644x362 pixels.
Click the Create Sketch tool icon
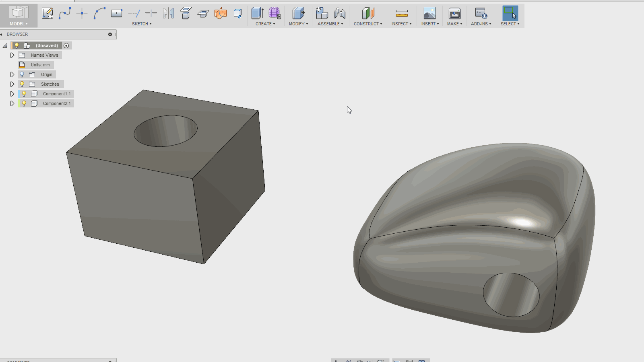[47, 13]
